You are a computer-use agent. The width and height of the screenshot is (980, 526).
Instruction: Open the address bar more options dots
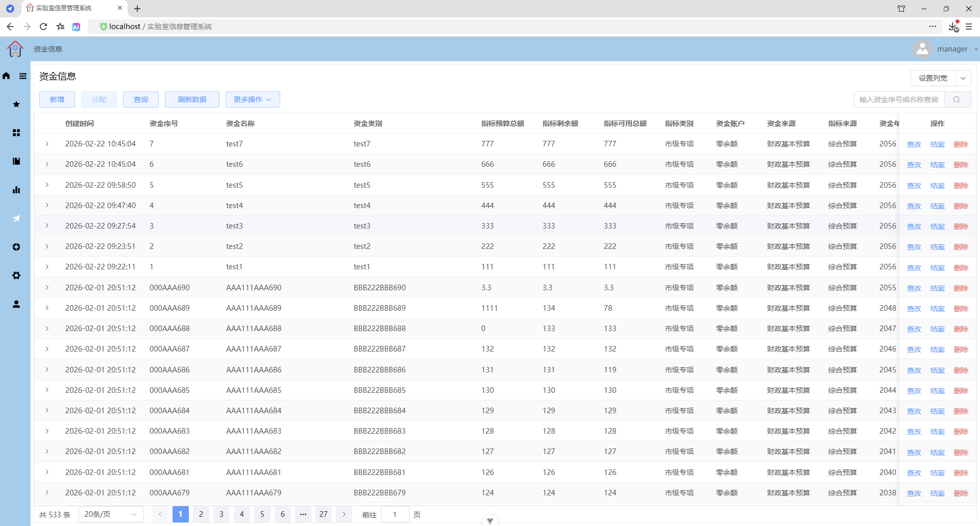coord(933,27)
